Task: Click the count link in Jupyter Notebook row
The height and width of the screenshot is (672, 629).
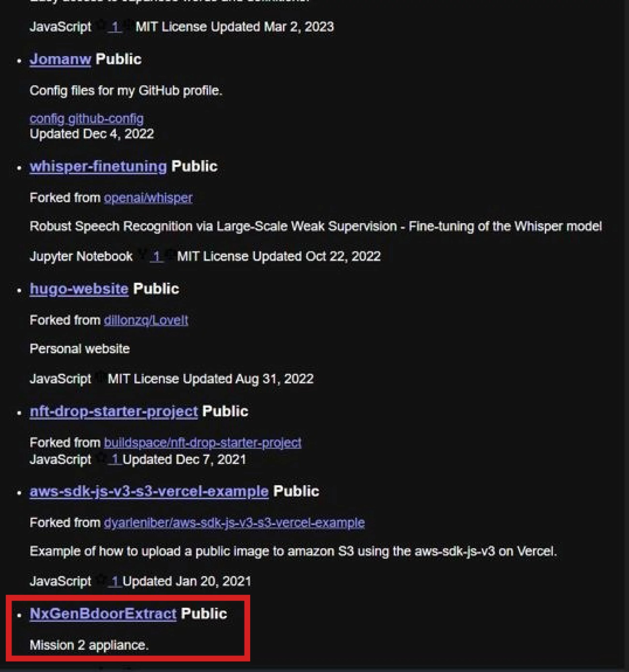Action: coord(157,257)
